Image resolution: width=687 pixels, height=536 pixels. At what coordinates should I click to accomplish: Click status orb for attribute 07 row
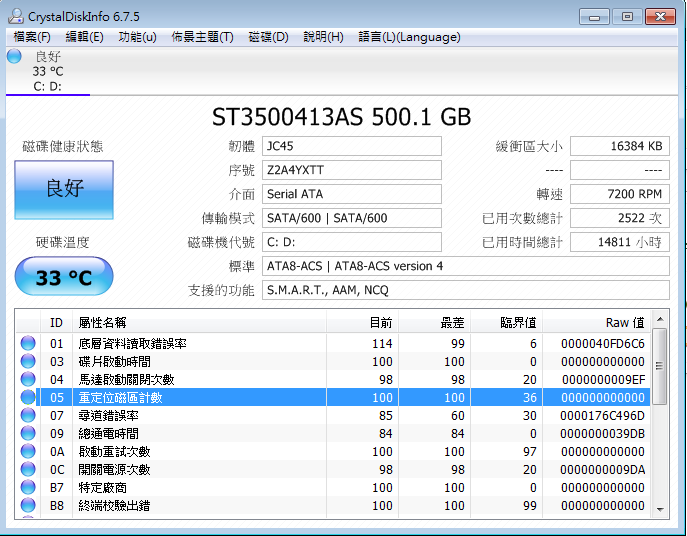[x=28, y=415]
